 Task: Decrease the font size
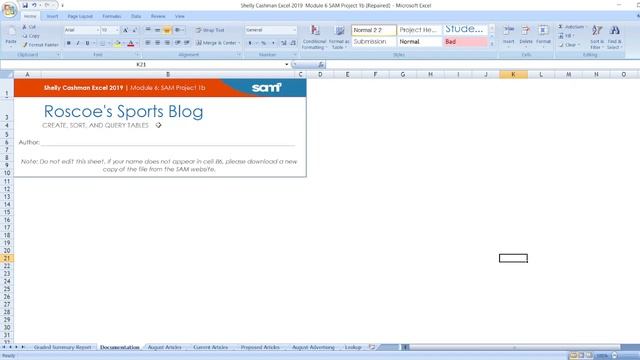pos(135,30)
